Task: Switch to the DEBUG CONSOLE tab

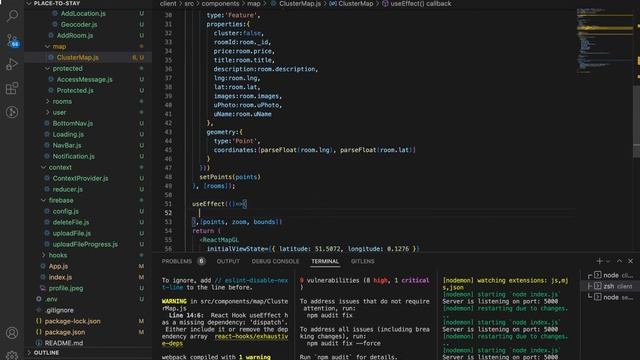Action: pos(275,261)
